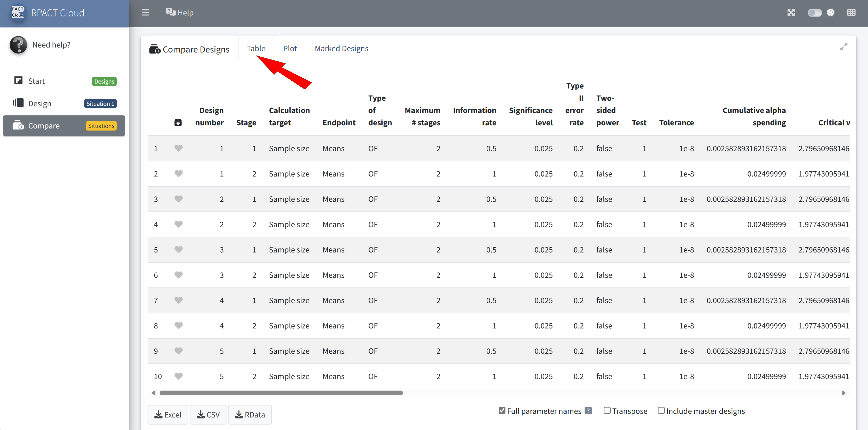Open the settings gear icon

(x=831, y=13)
